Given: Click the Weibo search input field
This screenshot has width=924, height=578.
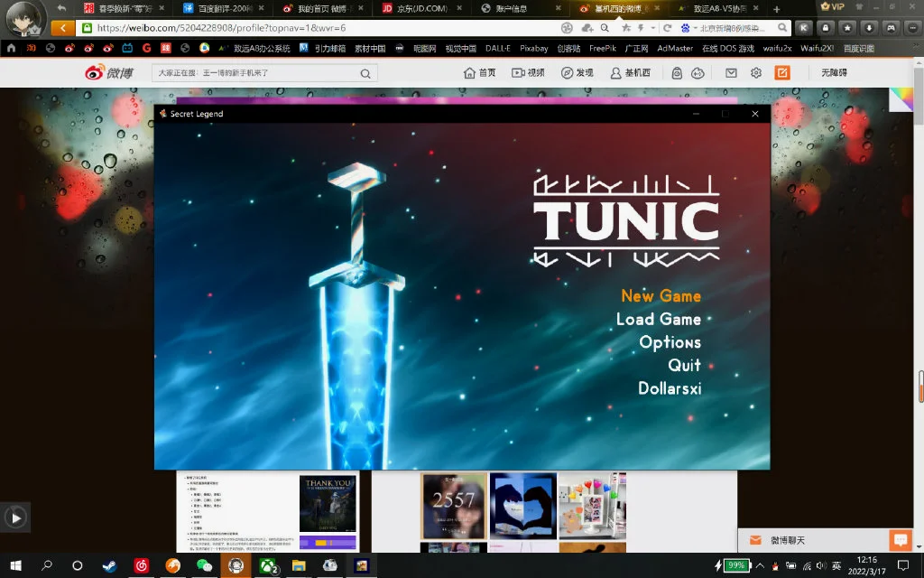Looking at the screenshot, I should pos(257,74).
